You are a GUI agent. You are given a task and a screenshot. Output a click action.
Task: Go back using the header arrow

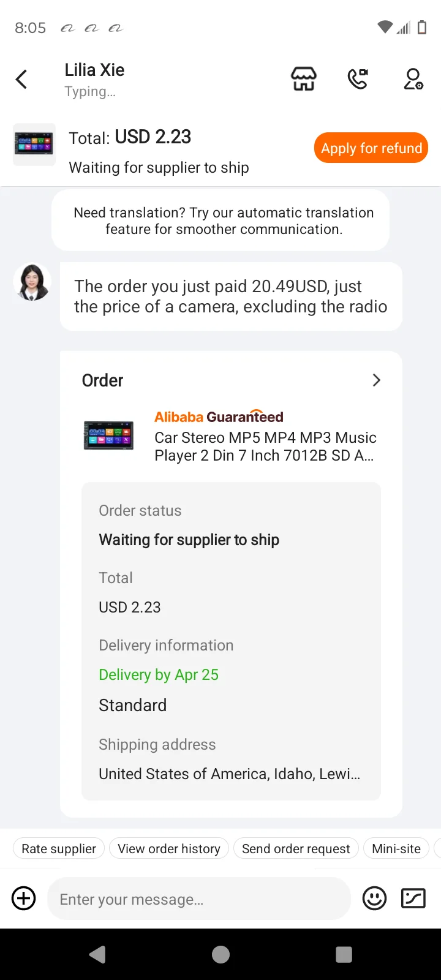coord(22,79)
